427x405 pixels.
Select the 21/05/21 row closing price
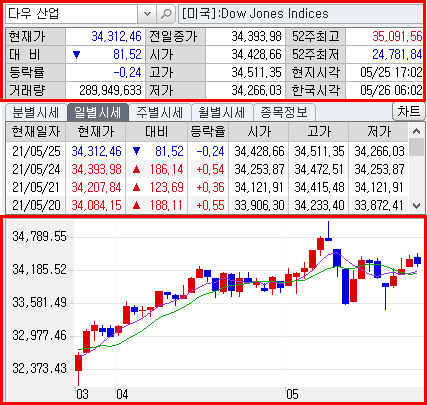coord(96,187)
